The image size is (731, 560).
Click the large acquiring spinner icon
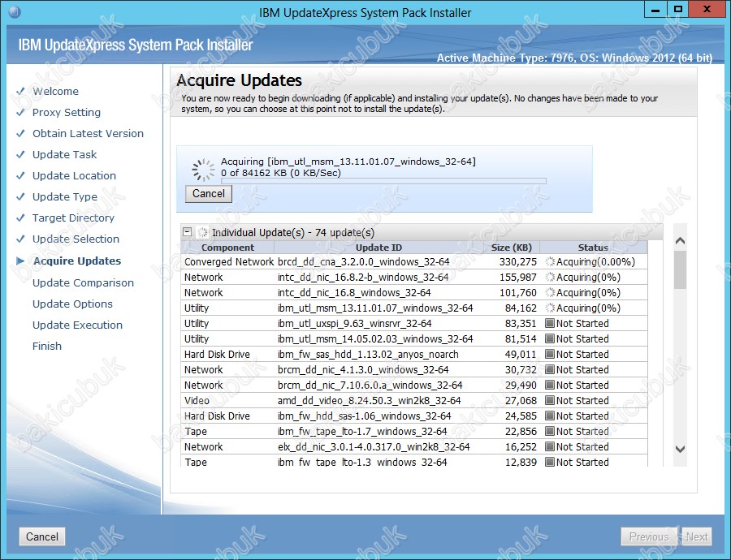[203, 169]
